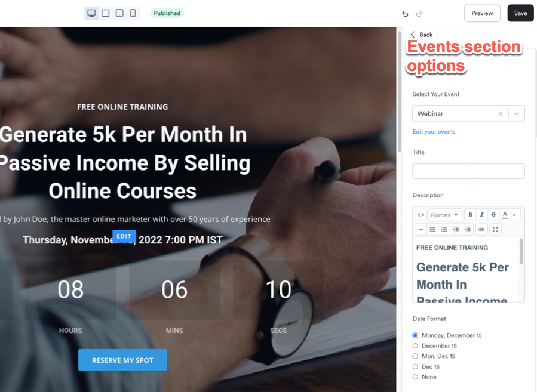Click the strikethrough formatting icon

coord(493,215)
